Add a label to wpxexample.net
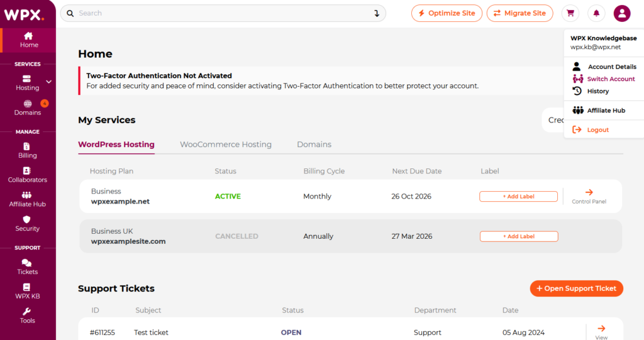Screen dimensions: 644x340 tap(518, 197)
